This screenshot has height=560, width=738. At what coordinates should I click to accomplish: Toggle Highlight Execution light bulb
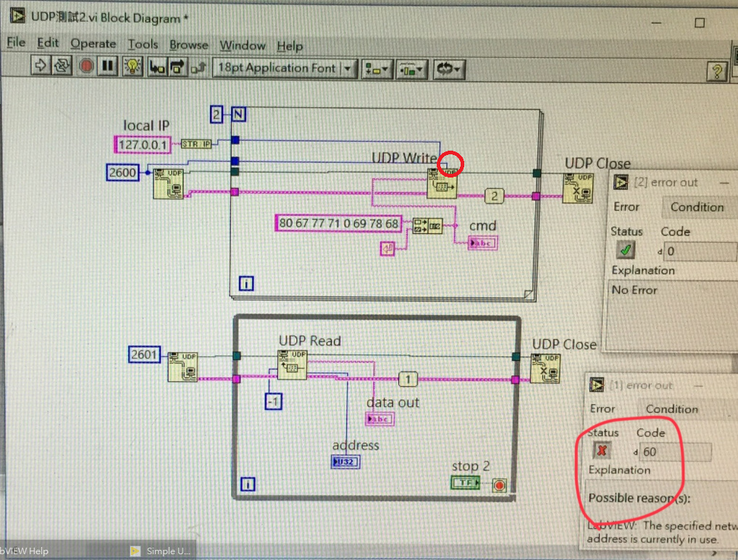coord(131,67)
